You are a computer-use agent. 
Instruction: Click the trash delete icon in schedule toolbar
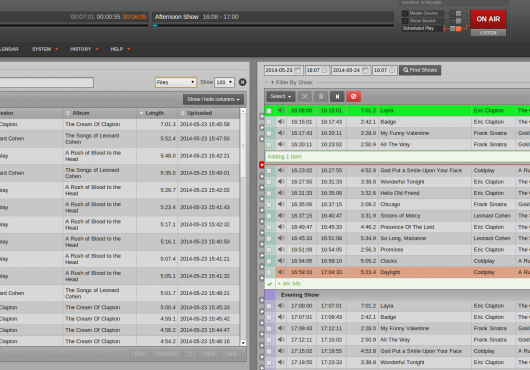click(321, 97)
